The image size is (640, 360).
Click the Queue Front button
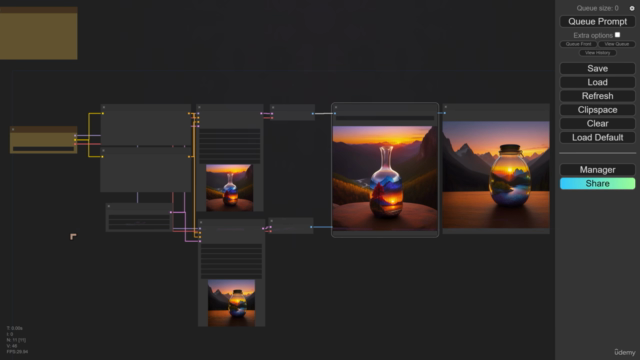tap(578, 44)
